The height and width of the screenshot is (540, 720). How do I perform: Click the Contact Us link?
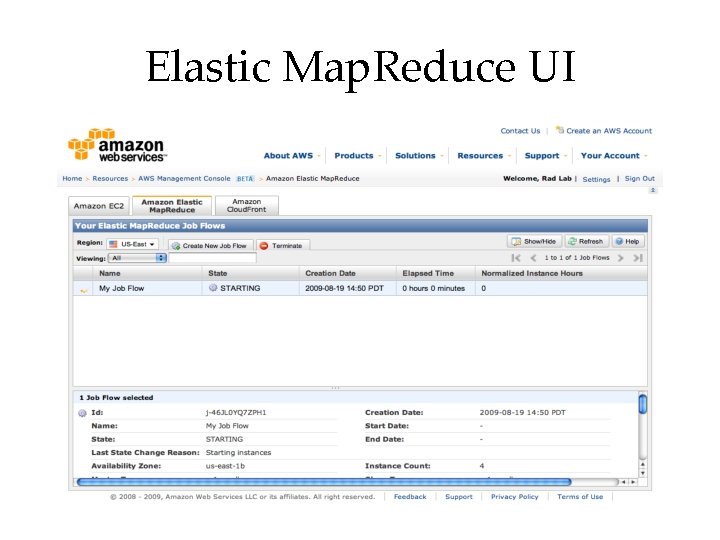pyautogui.click(x=520, y=131)
